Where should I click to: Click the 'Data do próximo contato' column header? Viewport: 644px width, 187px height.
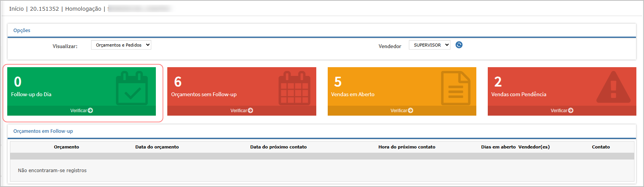tap(279, 147)
